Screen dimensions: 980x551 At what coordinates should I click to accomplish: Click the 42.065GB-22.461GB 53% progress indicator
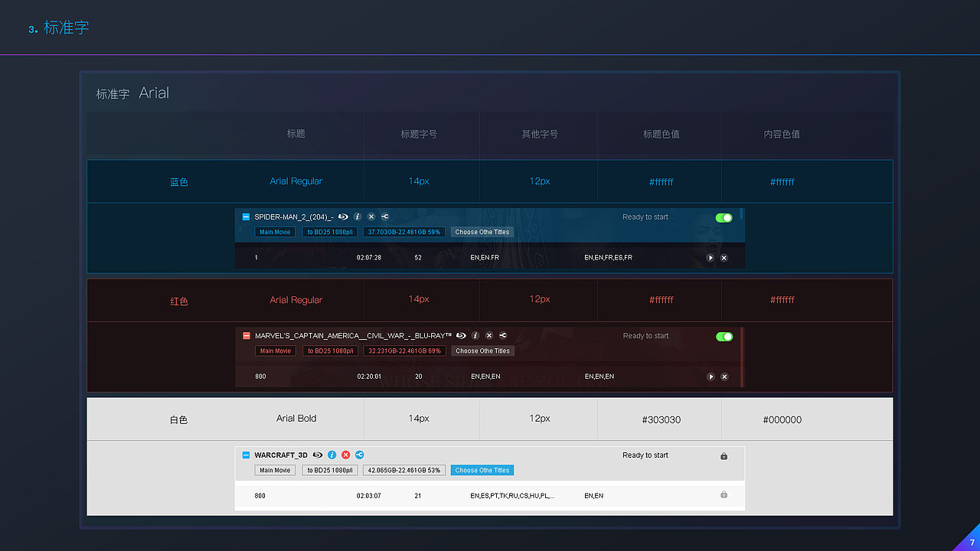tap(403, 470)
